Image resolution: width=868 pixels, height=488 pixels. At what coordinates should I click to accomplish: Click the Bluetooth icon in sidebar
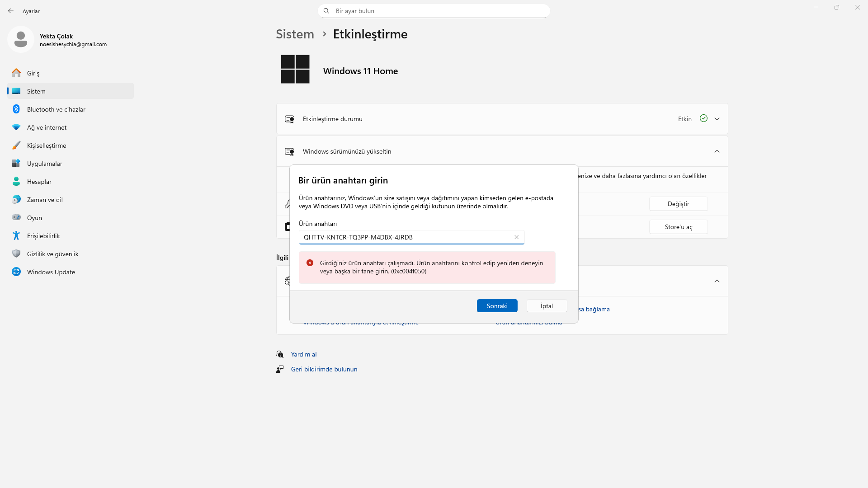[x=16, y=109]
